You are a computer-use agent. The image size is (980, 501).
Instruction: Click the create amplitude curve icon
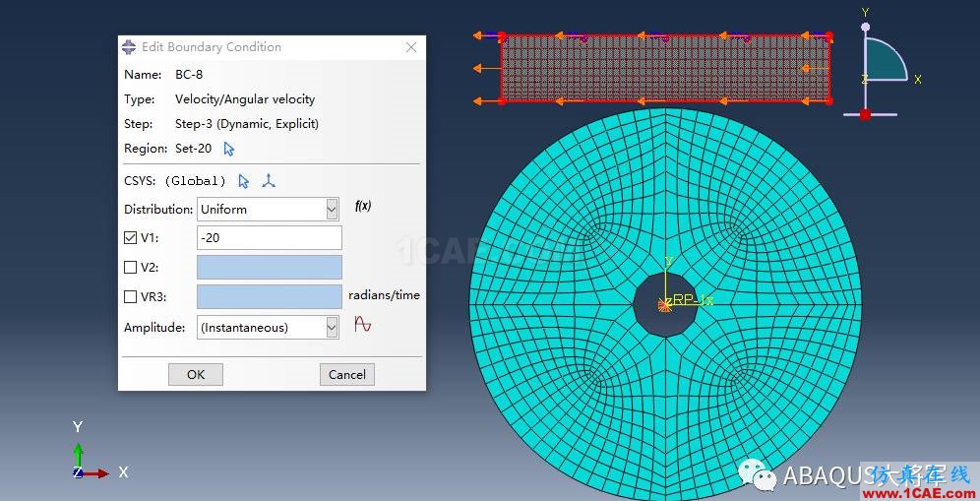click(x=362, y=324)
